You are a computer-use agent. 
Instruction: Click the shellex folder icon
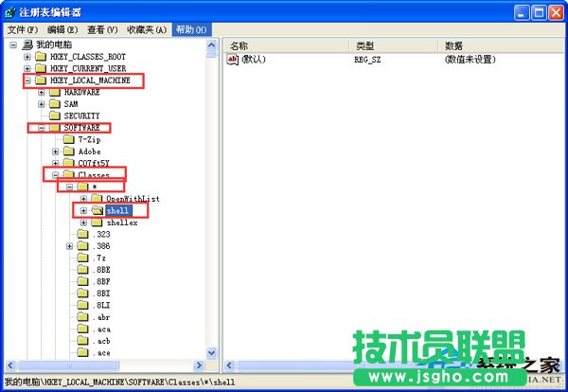[x=98, y=223]
